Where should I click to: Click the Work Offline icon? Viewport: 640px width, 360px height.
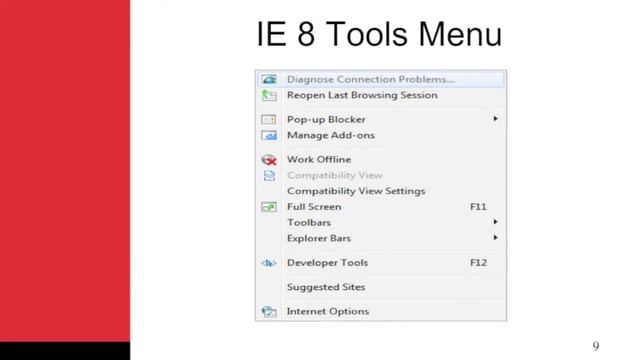[269, 160]
